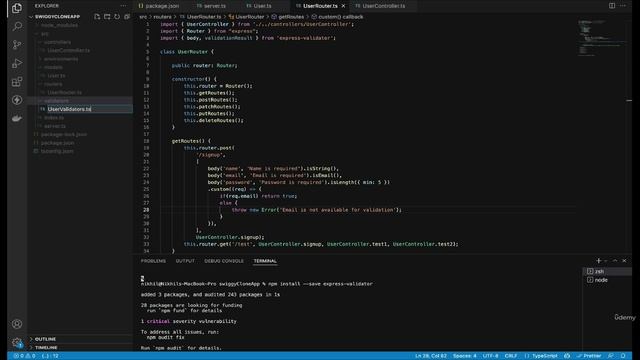Viewport: 640px width, 360px height.
Task: Open the Manage gear icon
Action: pyautogui.click(x=17, y=342)
